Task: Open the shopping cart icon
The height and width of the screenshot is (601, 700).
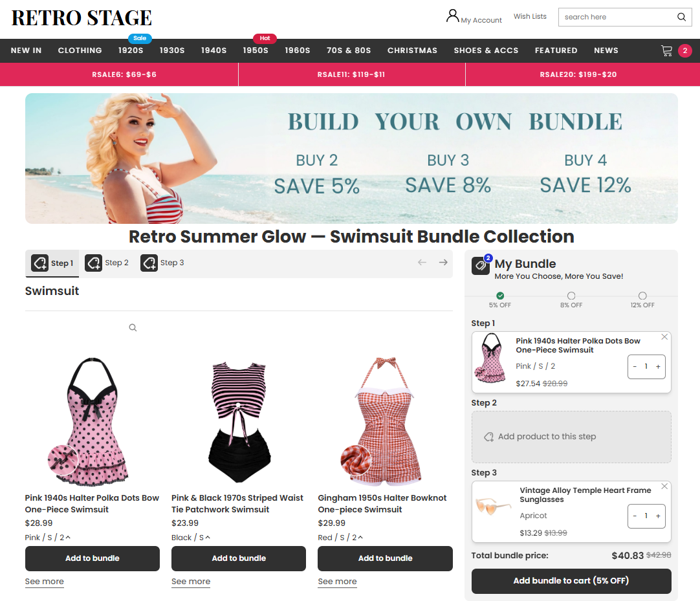Action: coord(666,50)
